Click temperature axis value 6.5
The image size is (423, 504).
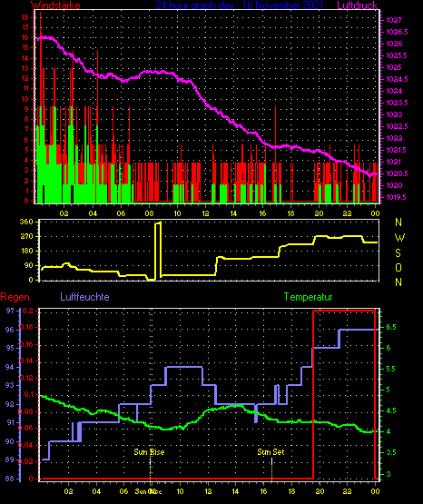click(x=391, y=327)
